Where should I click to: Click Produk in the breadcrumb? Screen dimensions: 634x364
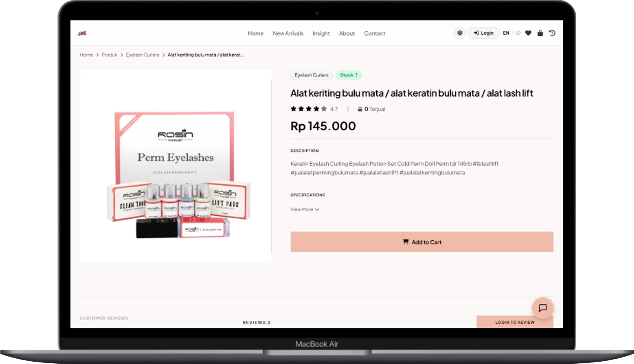click(x=109, y=55)
